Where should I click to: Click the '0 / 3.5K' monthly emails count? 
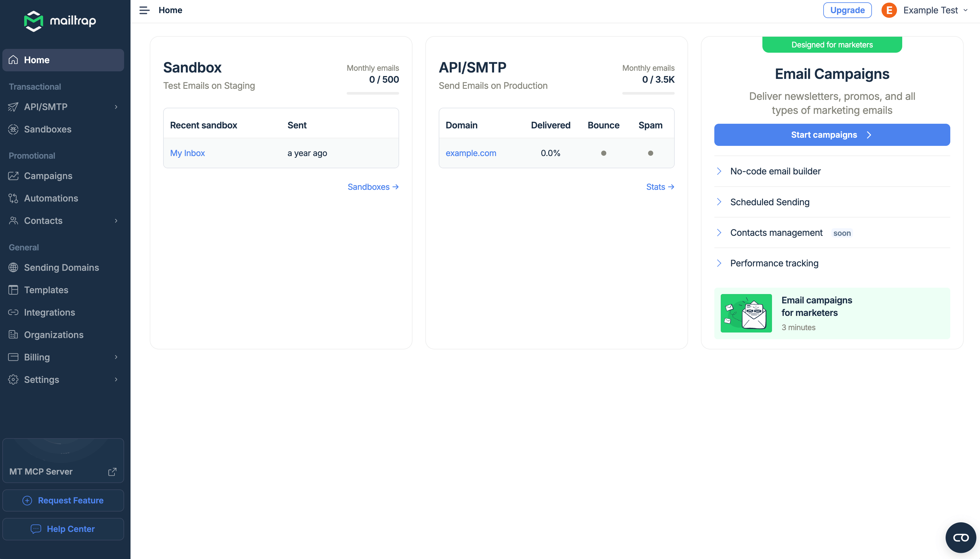coord(658,79)
